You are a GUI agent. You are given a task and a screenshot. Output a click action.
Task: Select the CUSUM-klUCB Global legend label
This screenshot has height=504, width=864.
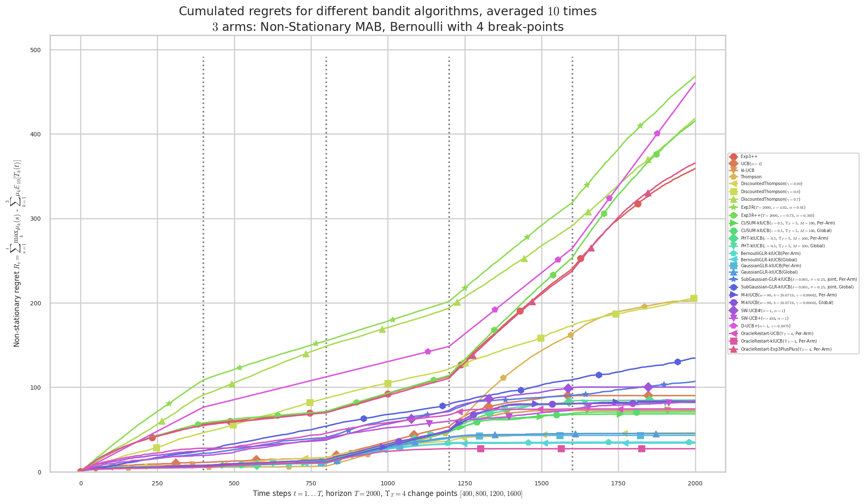tap(786, 230)
